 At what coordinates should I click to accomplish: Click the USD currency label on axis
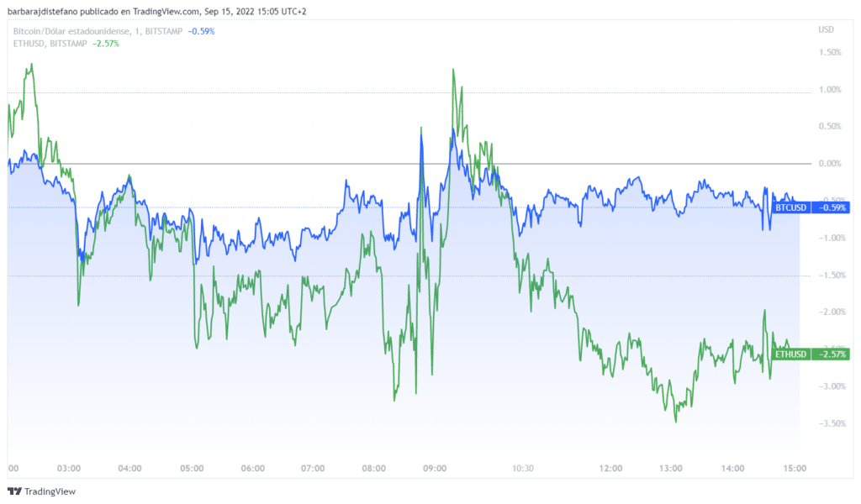tap(826, 29)
